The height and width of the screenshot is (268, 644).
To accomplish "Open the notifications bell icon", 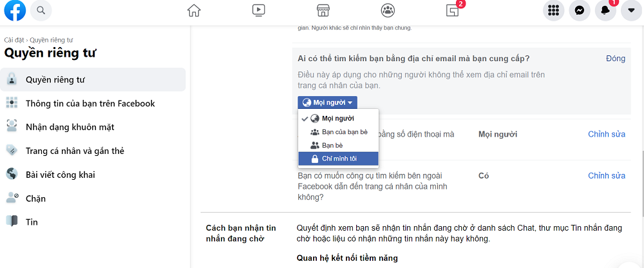I will pyautogui.click(x=605, y=10).
